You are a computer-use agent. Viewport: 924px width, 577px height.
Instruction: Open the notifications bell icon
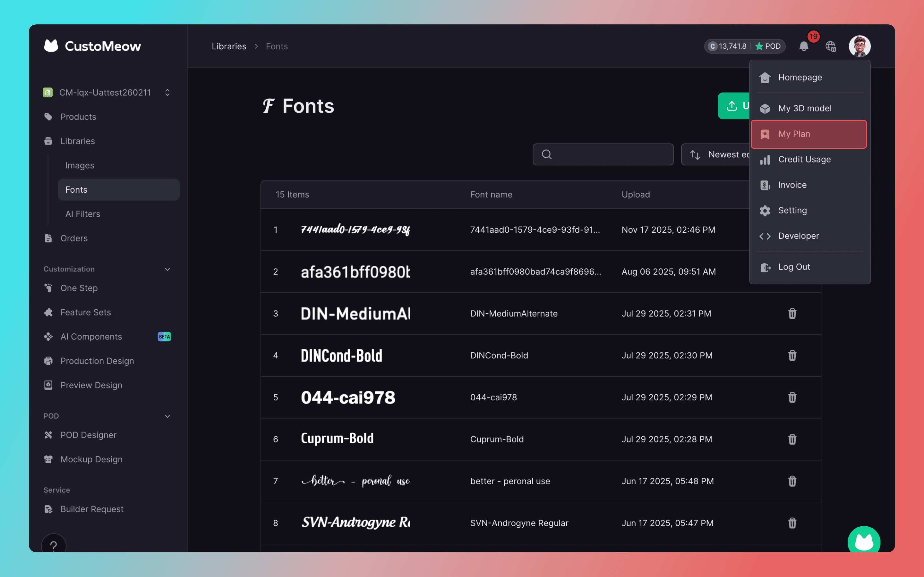[x=803, y=46]
